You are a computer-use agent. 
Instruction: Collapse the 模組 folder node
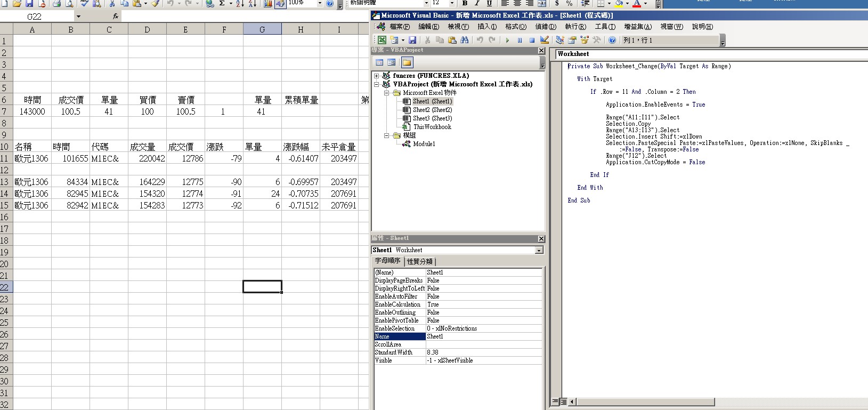pyautogui.click(x=387, y=135)
